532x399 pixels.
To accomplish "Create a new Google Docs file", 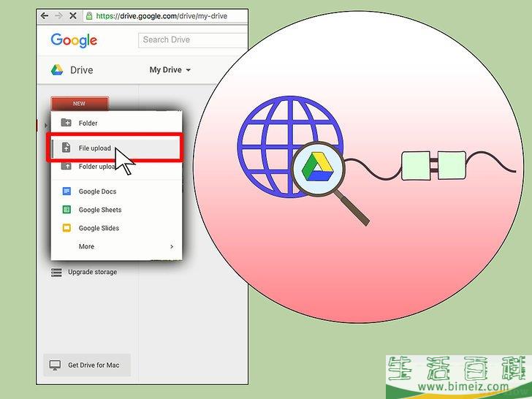I will (116, 191).
